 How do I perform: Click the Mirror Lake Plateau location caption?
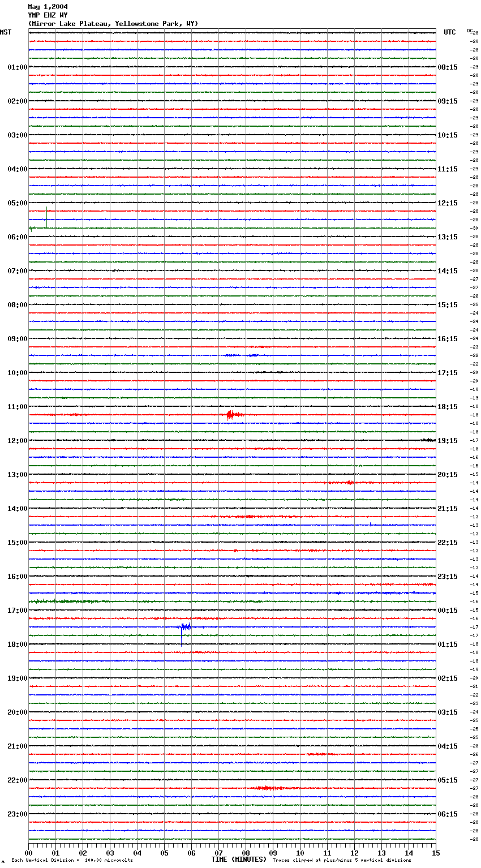pos(113,24)
